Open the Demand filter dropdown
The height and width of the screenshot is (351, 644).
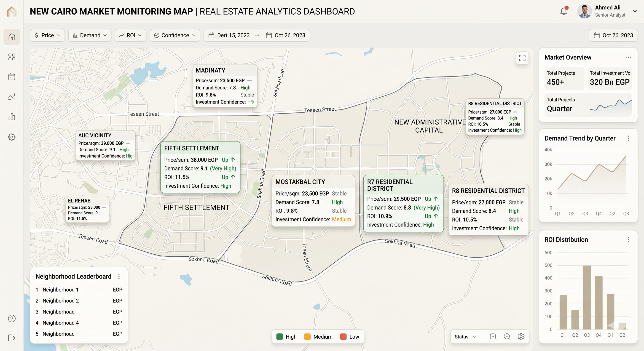90,35
